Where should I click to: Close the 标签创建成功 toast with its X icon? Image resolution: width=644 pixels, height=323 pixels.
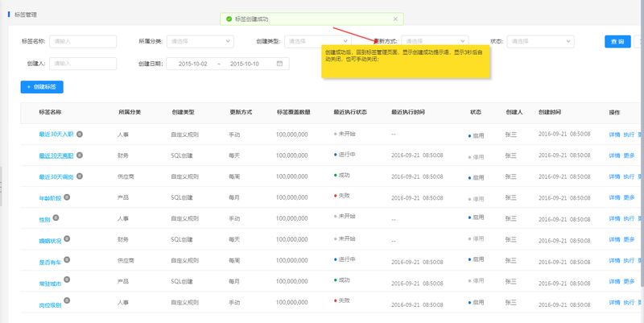point(395,19)
